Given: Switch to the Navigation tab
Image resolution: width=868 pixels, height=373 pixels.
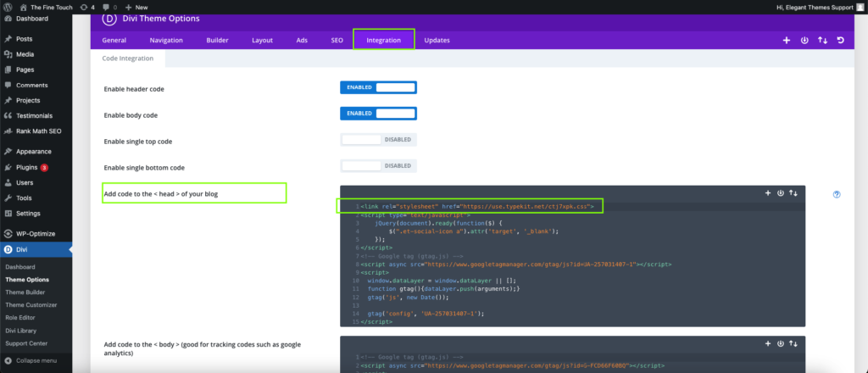Looking at the screenshot, I should coord(166,41).
